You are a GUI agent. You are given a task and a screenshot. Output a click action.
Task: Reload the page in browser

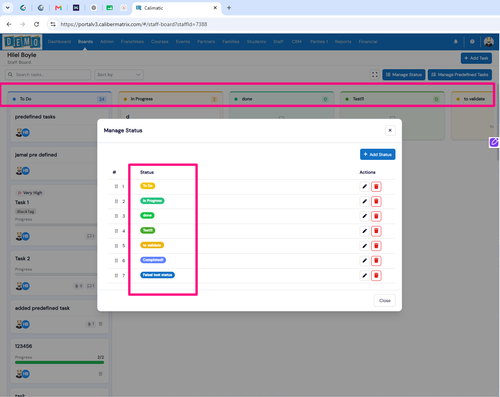[x=36, y=24]
